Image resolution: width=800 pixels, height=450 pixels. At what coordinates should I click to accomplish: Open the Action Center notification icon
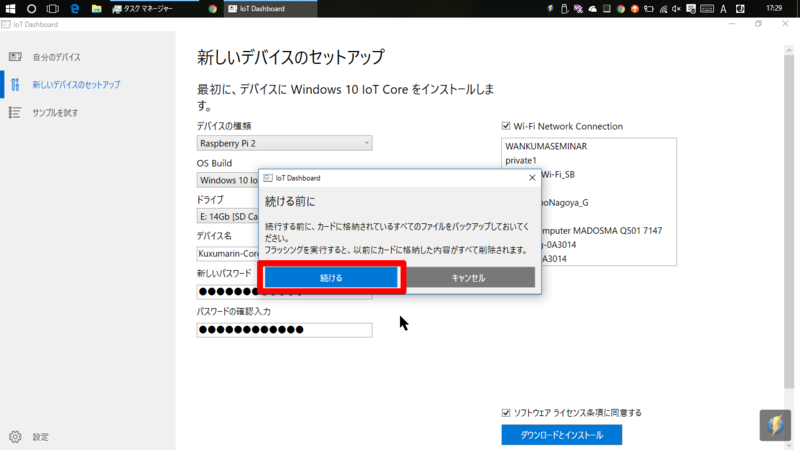coord(691,8)
